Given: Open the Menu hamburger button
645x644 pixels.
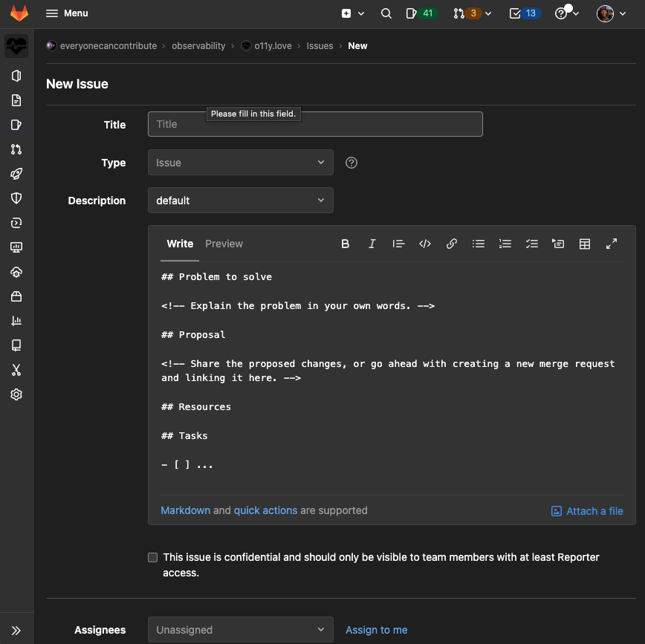Looking at the screenshot, I should (67, 13).
